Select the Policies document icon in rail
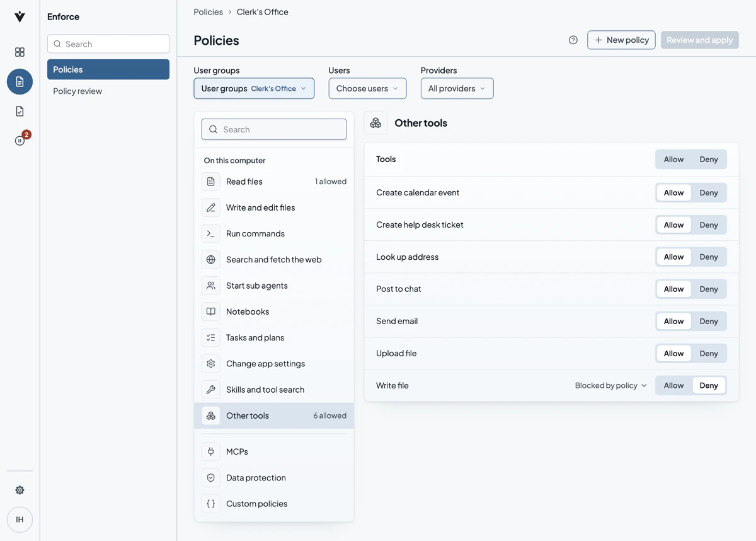 pos(20,82)
